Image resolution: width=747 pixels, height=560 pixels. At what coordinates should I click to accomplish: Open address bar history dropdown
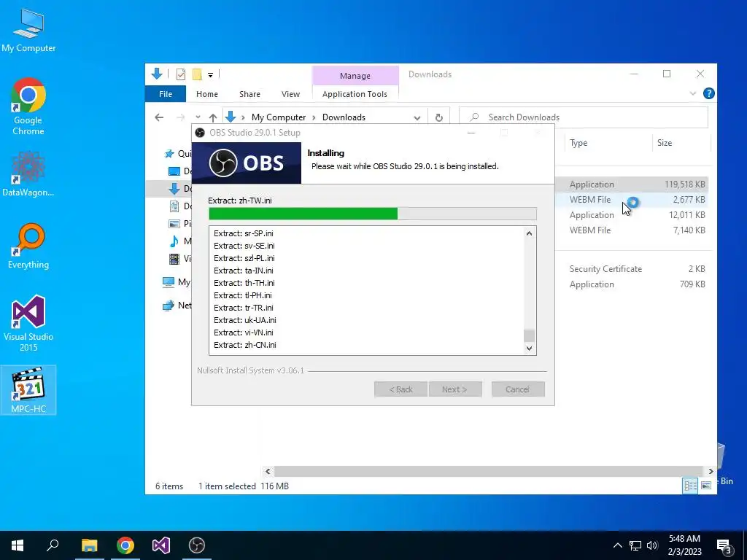(x=417, y=117)
